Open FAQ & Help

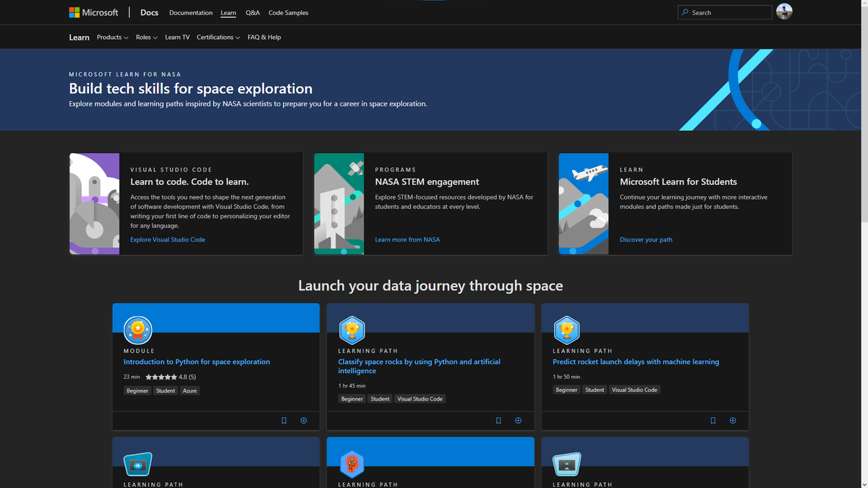(x=264, y=37)
